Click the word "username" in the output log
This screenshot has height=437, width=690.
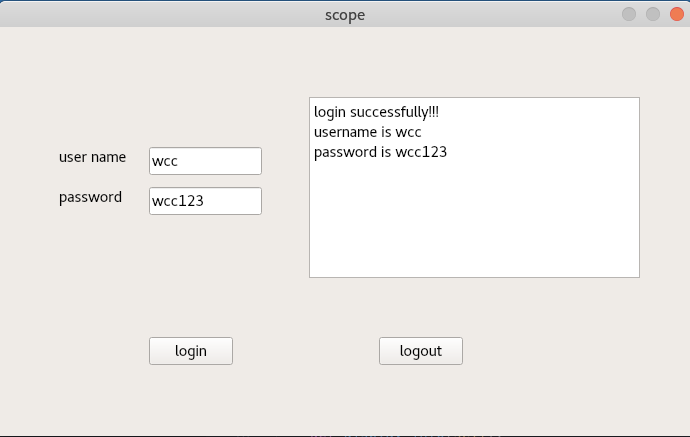[345, 132]
